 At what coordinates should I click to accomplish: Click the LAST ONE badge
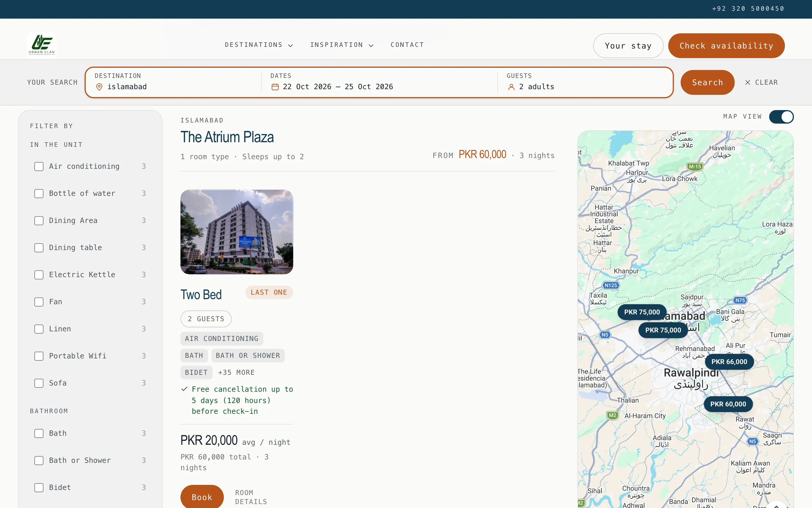click(x=269, y=292)
